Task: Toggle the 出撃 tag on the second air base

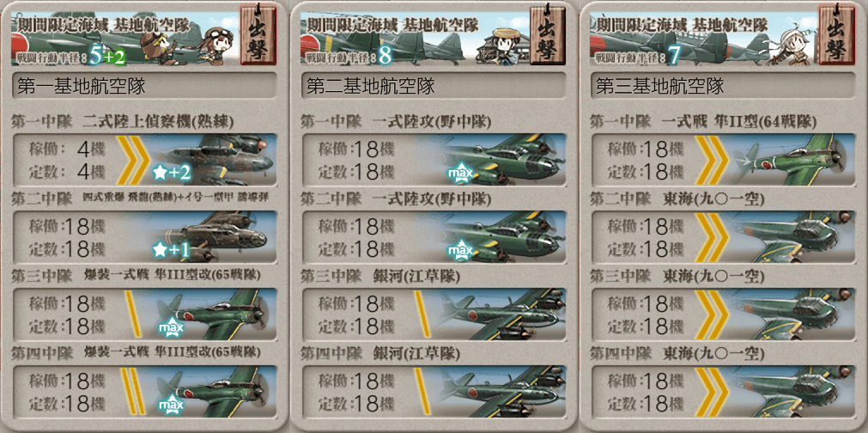Action: click(x=547, y=35)
